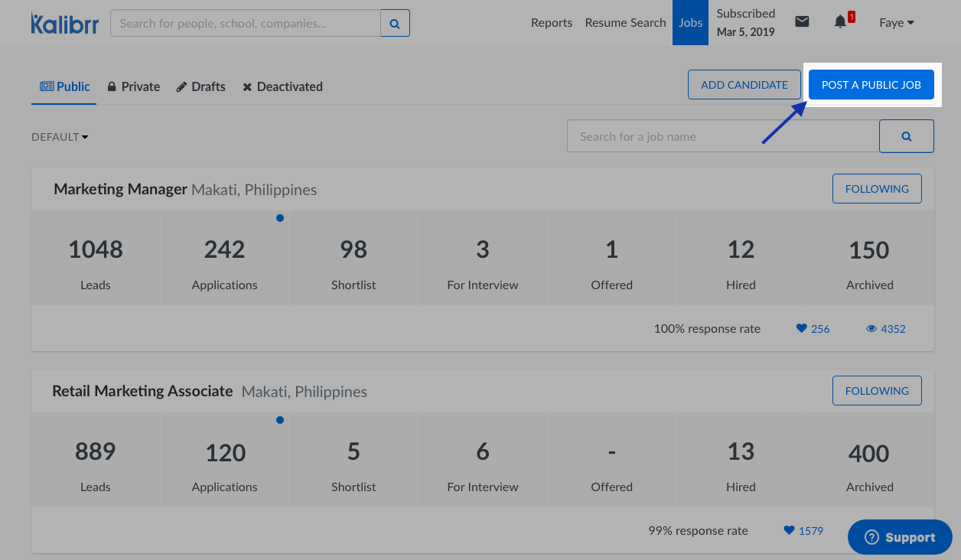Click the ADD CANDIDATE button
This screenshot has height=560, width=961.
pos(744,85)
